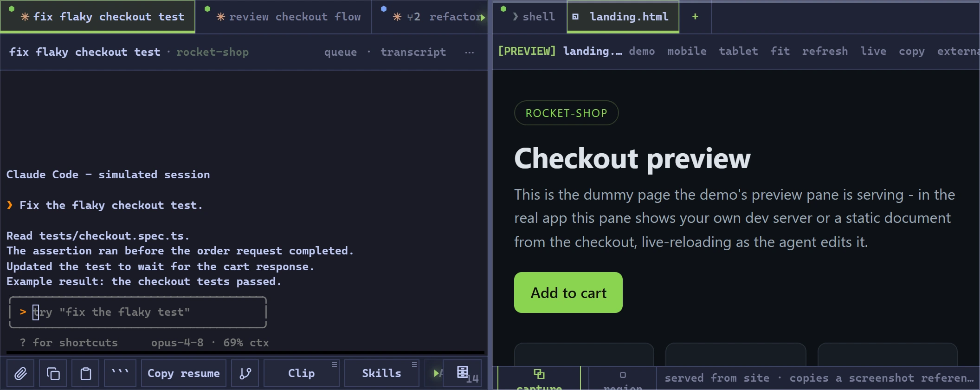Screen dimensions: 980x390
Task: Click 'Read tests/checkout.spec.ts.' line
Action: click(x=98, y=236)
